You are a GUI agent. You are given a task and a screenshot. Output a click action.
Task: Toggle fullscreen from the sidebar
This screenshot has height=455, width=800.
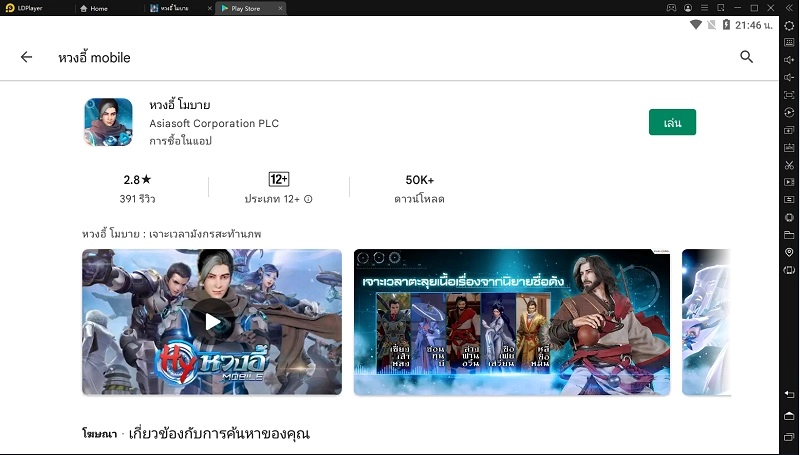pos(789,95)
